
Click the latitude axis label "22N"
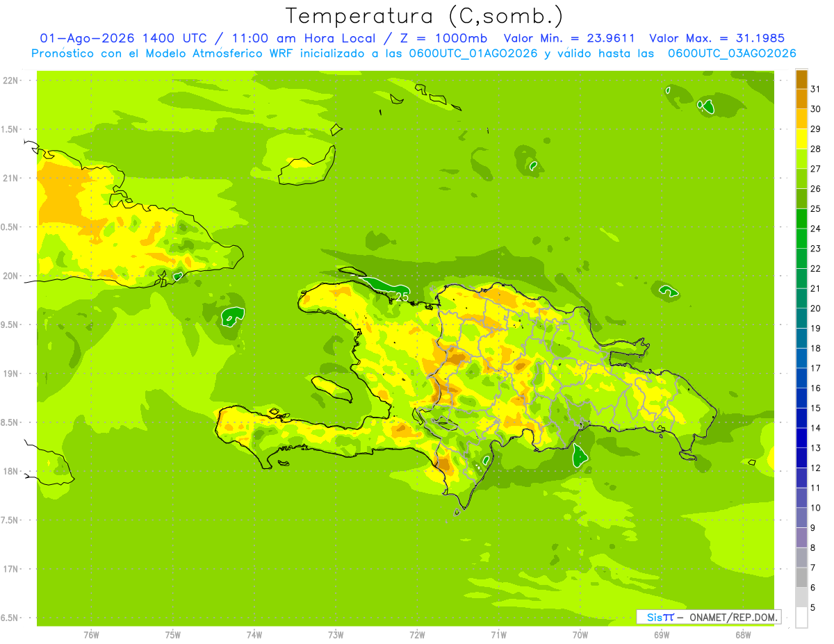[x=12, y=81]
